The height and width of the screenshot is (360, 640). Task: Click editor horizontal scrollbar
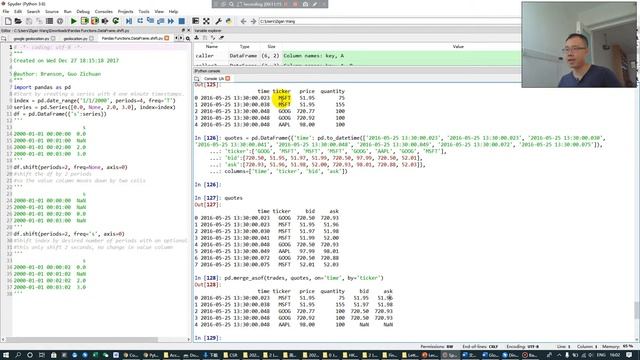(82, 340)
